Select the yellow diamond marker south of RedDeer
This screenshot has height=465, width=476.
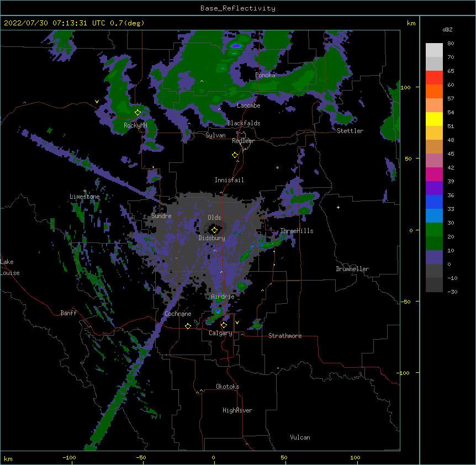(235, 155)
